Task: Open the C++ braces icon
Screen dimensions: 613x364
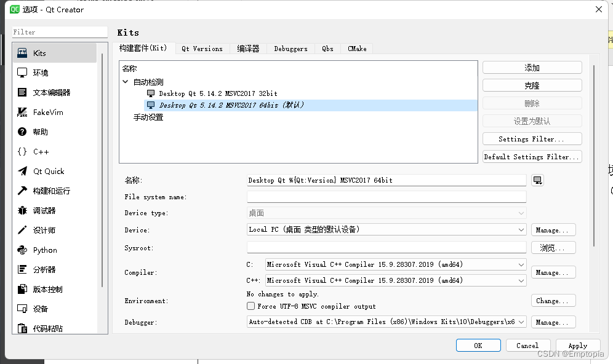Action: (x=22, y=151)
